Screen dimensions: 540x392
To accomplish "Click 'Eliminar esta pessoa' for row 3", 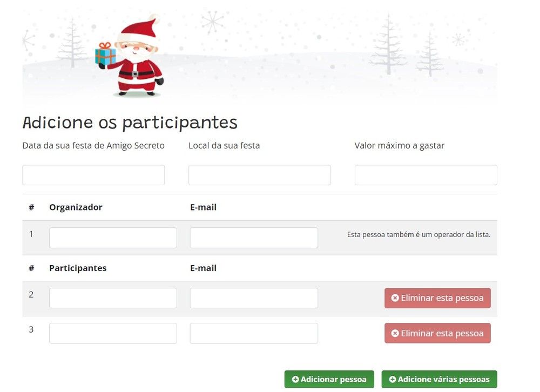I will (437, 333).
